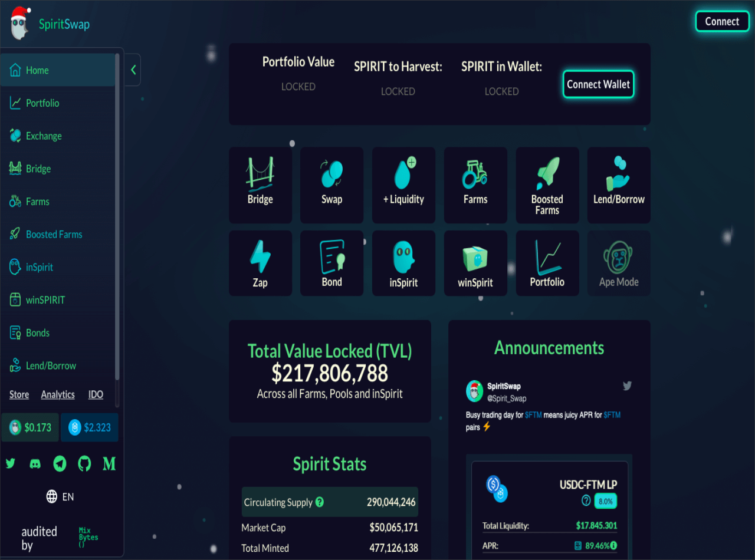The image size is (755, 560).
Task: Open the Boosted Farms rocket tile
Action: click(547, 185)
